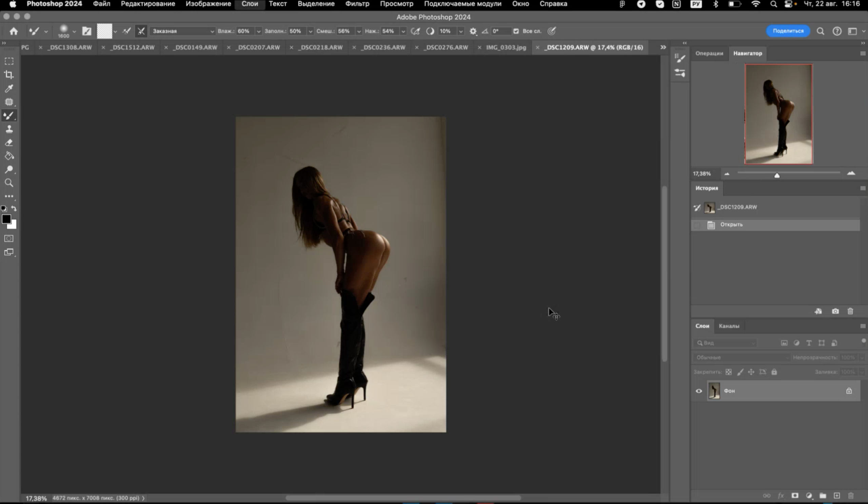The width and height of the screenshot is (868, 504).
Task: Click the Navigator preview thumbnail
Action: pos(778,114)
